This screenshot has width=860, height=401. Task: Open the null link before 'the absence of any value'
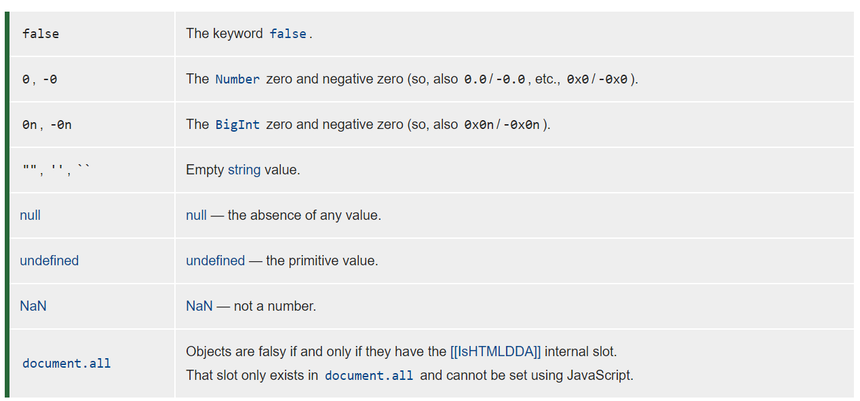[x=198, y=215]
